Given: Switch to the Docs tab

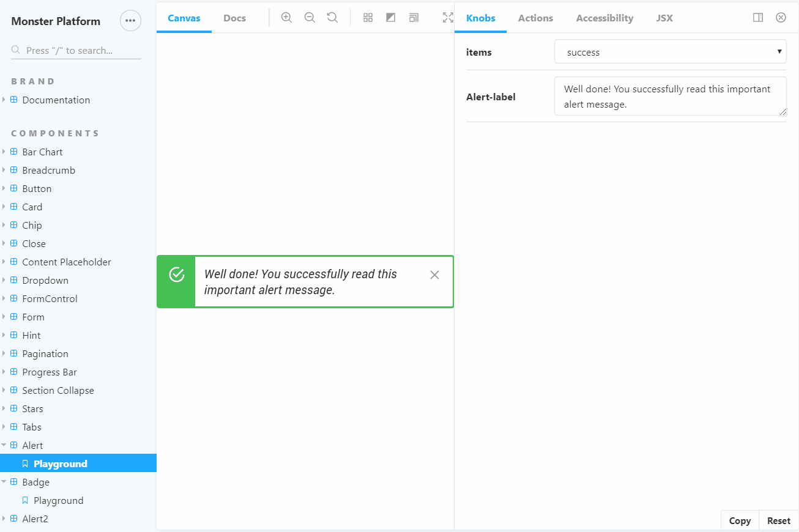Looking at the screenshot, I should pos(234,18).
